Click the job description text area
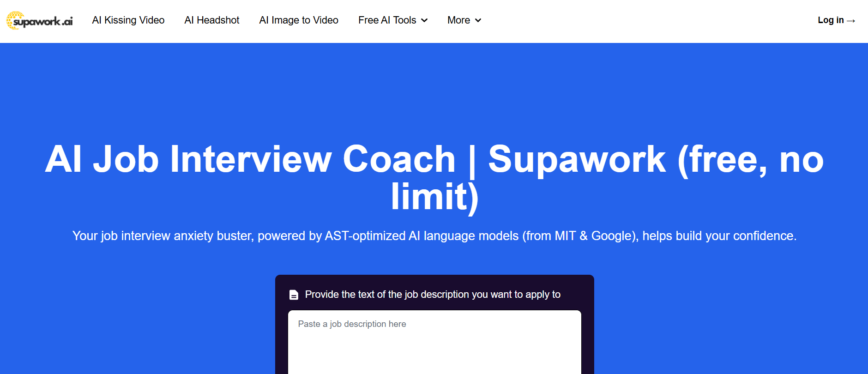The width and height of the screenshot is (868, 374). pyautogui.click(x=434, y=342)
